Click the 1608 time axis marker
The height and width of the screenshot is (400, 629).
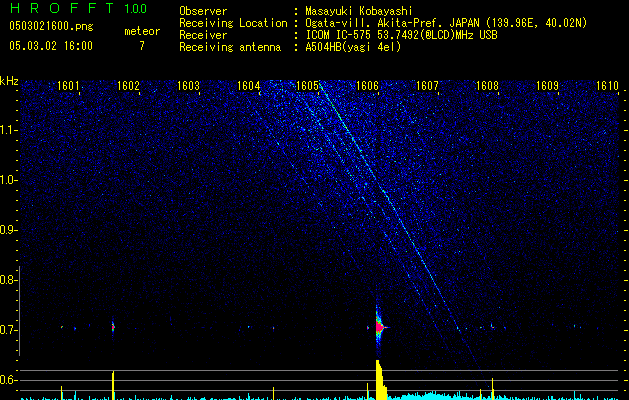point(487,86)
